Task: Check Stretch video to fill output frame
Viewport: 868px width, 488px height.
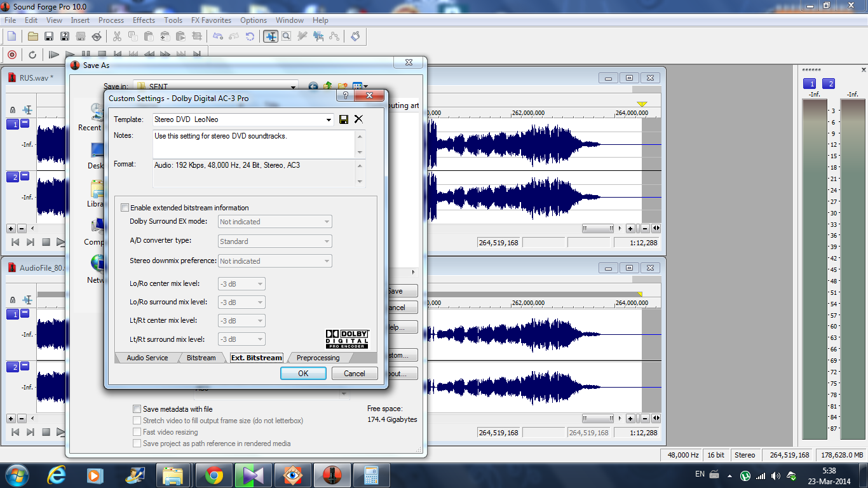Action: point(137,421)
